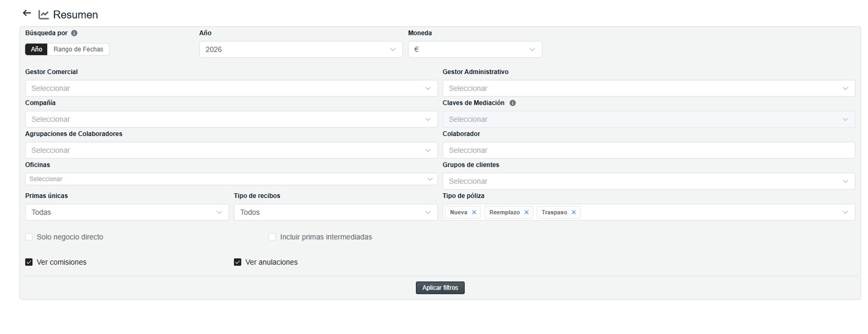Click info icon next to Claves de Mediación

(512, 103)
